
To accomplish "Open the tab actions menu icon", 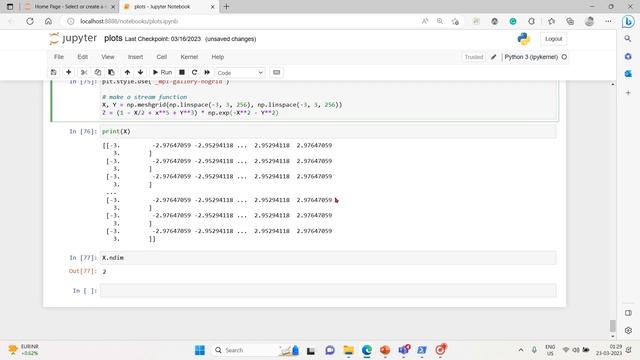I will [10, 7].
